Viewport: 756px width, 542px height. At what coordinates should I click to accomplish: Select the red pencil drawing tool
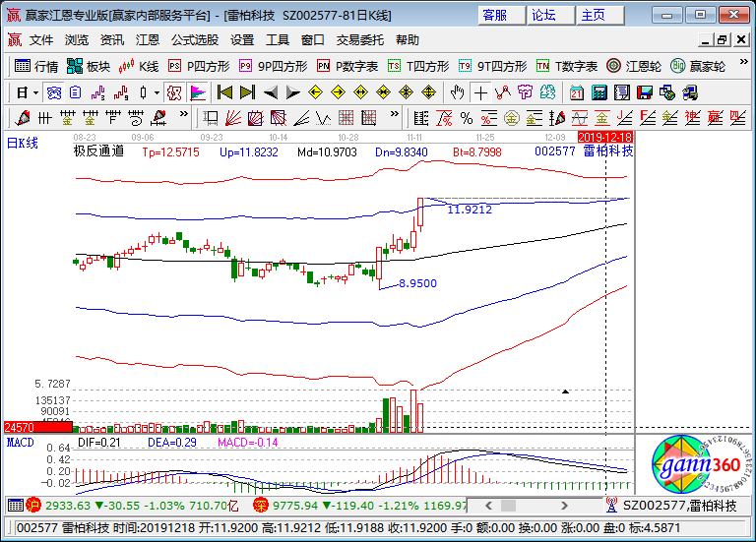tap(23, 118)
